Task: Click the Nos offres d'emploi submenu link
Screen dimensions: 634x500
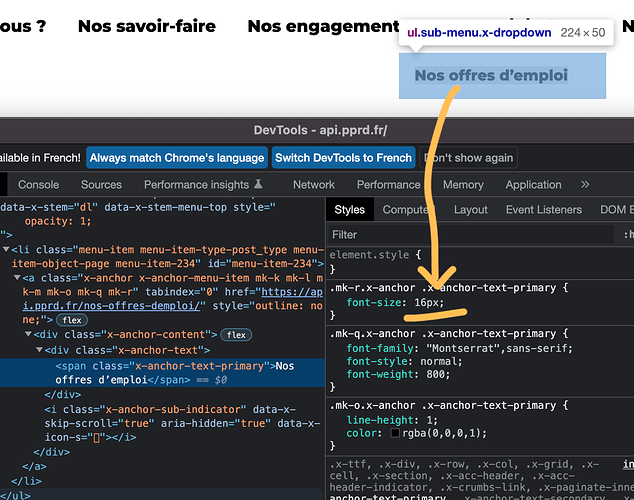Action: coord(491,75)
